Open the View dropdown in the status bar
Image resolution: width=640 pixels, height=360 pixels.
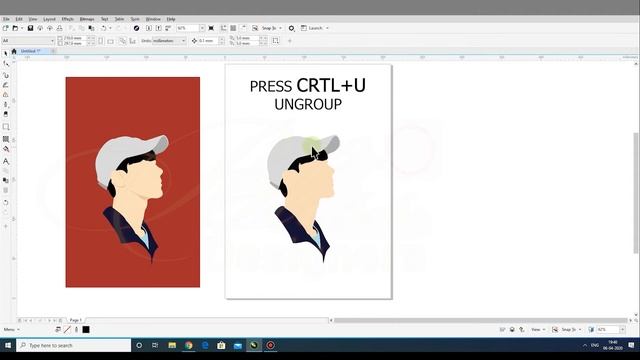coord(538,329)
